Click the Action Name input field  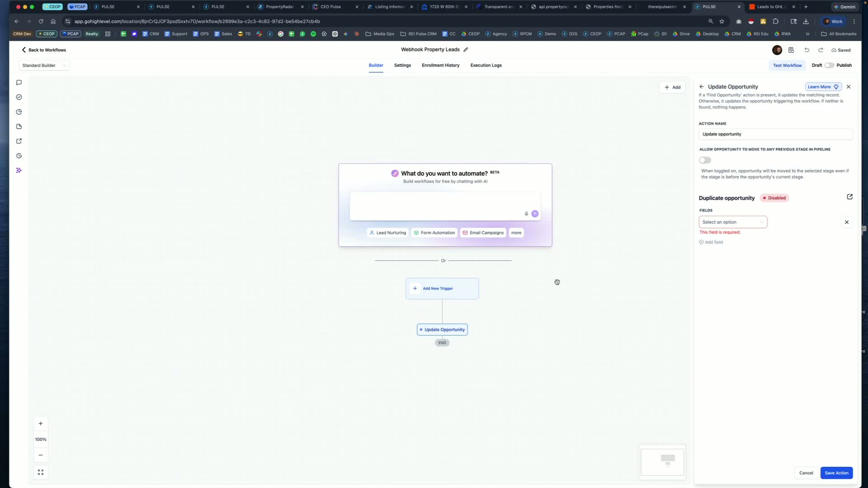click(x=776, y=134)
